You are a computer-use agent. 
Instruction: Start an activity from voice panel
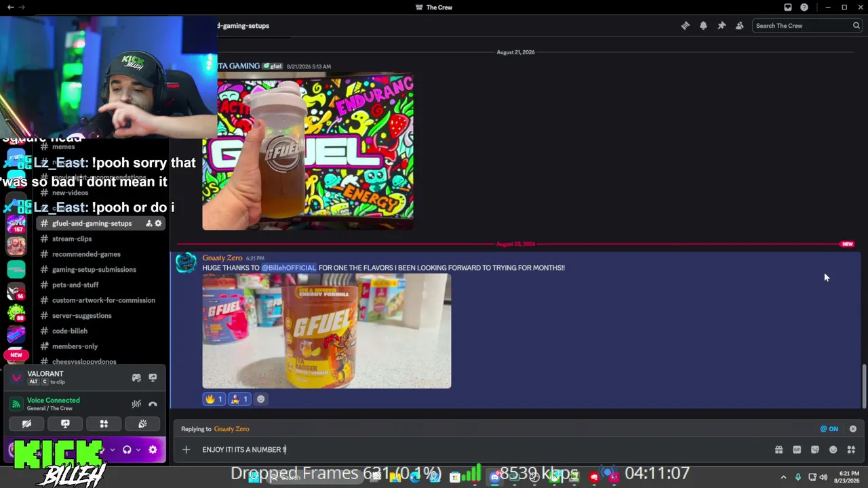point(104,424)
